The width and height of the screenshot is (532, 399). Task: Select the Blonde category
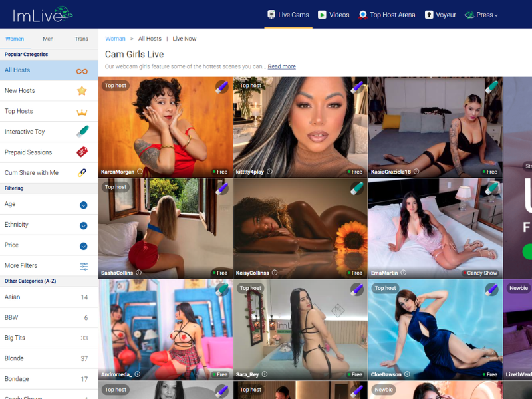49,358
